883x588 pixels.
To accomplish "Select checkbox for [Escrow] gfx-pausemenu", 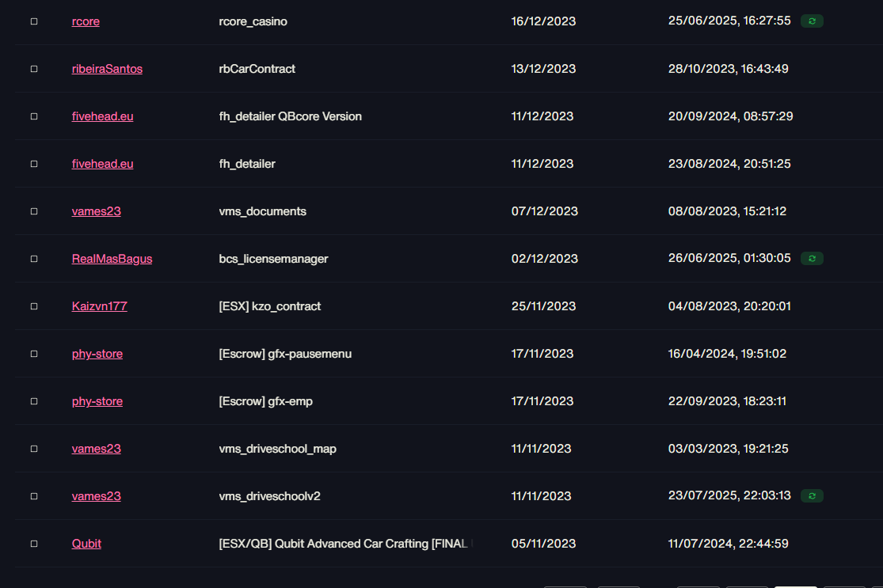I will [x=34, y=354].
